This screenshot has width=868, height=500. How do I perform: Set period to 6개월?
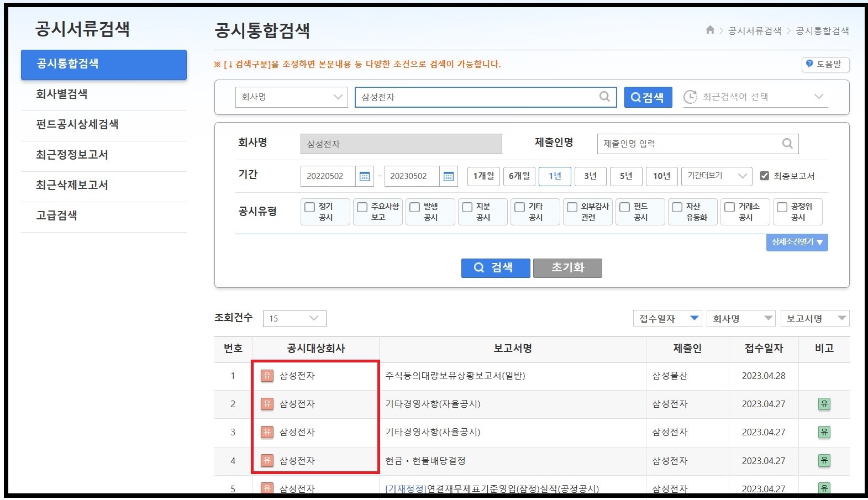pos(519,176)
